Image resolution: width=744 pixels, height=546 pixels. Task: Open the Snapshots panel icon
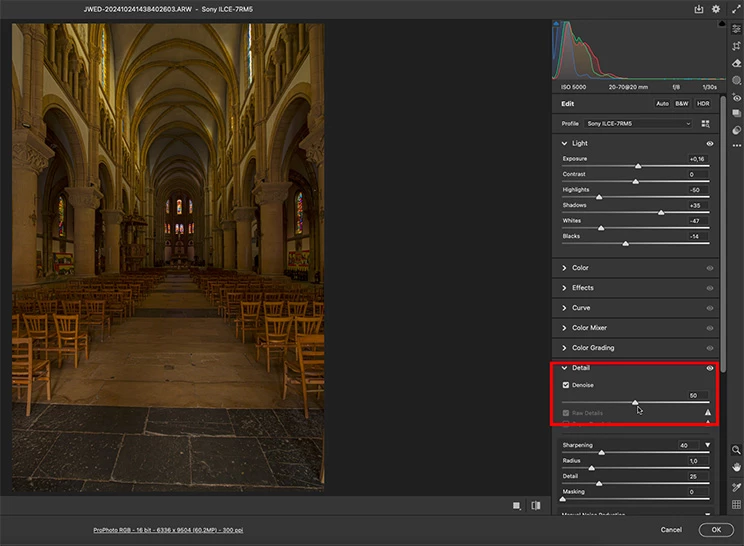click(736, 113)
